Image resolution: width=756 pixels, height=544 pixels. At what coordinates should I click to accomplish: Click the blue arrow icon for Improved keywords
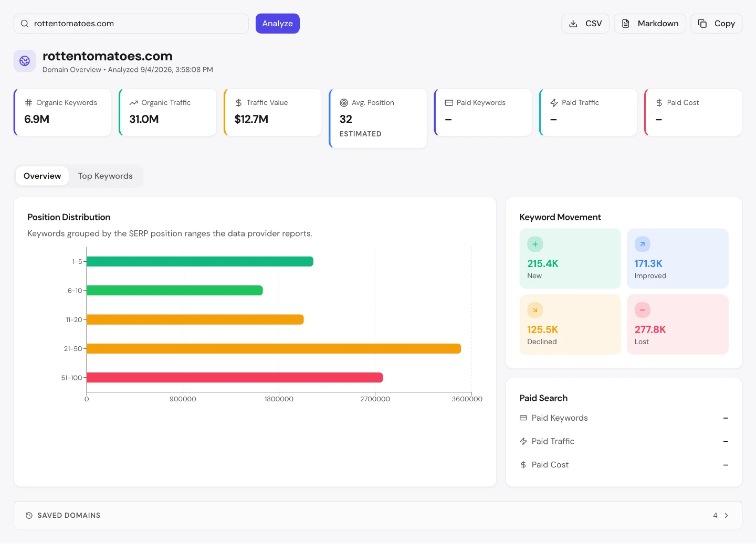tap(642, 244)
